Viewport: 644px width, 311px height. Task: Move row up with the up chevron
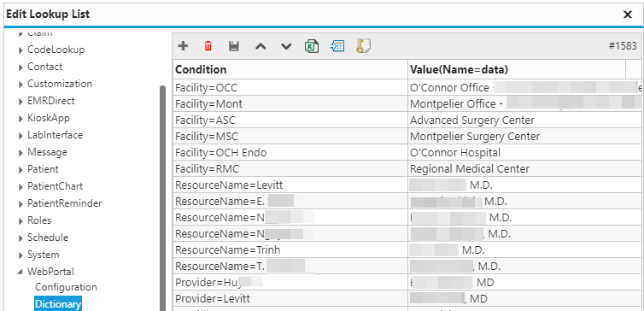click(261, 46)
